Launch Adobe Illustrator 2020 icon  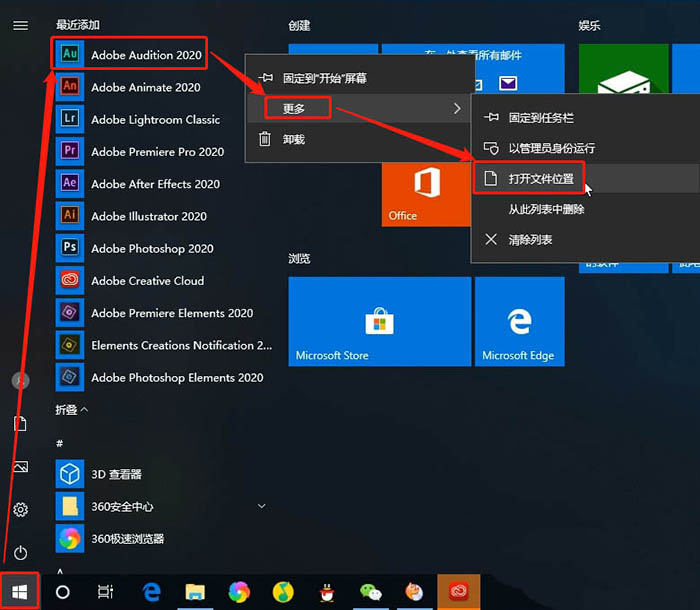click(70, 215)
